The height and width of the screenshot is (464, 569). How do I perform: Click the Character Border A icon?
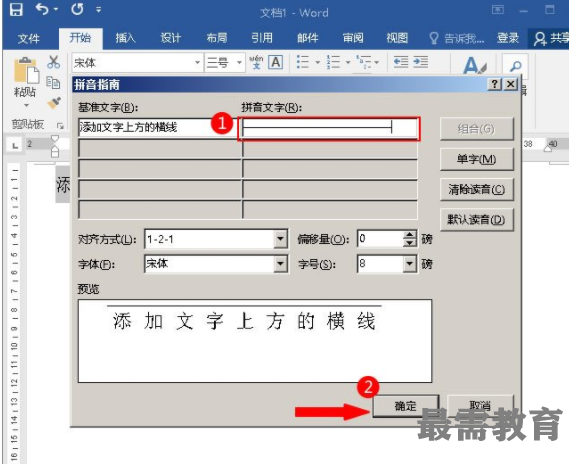[276, 62]
